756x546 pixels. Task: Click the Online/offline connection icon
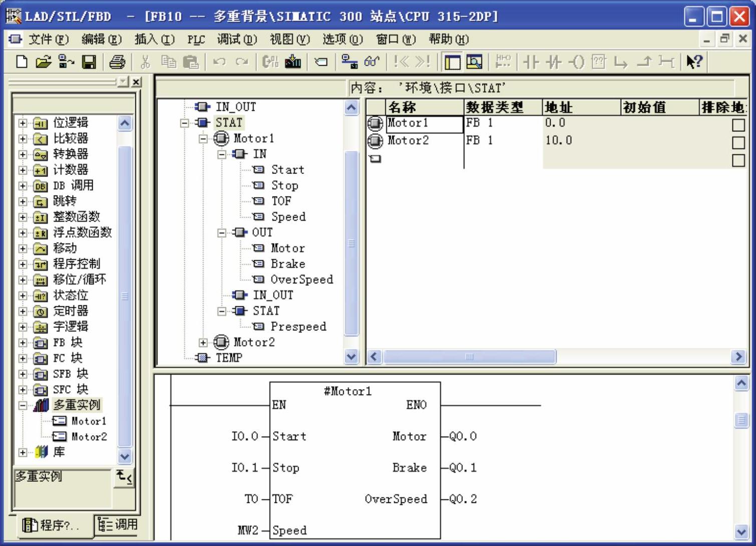click(x=349, y=62)
